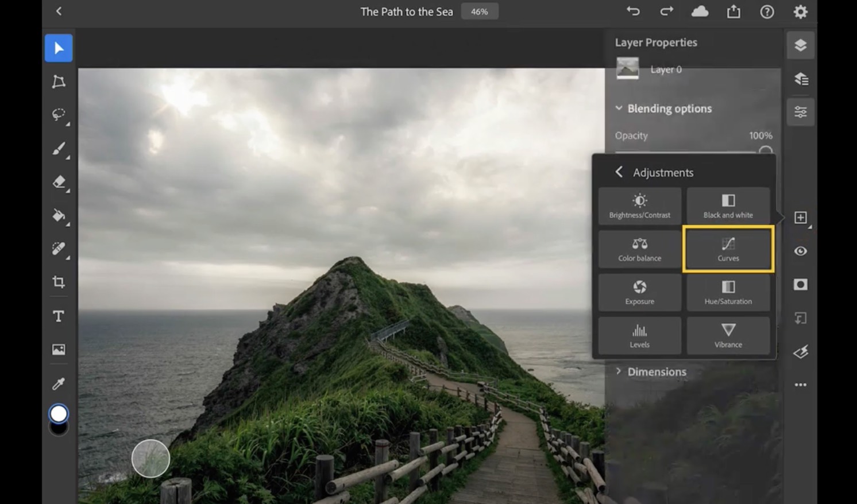The image size is (857, 504).
Task: Choose Hue/Saturation adjustment
Action: [728, 293]
